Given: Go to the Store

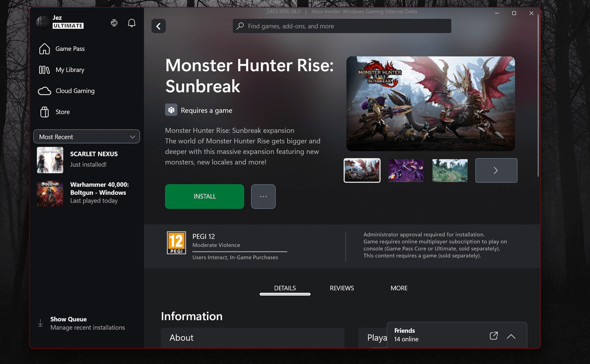Looking at the screenshot, I should click(x=62, y=112).
